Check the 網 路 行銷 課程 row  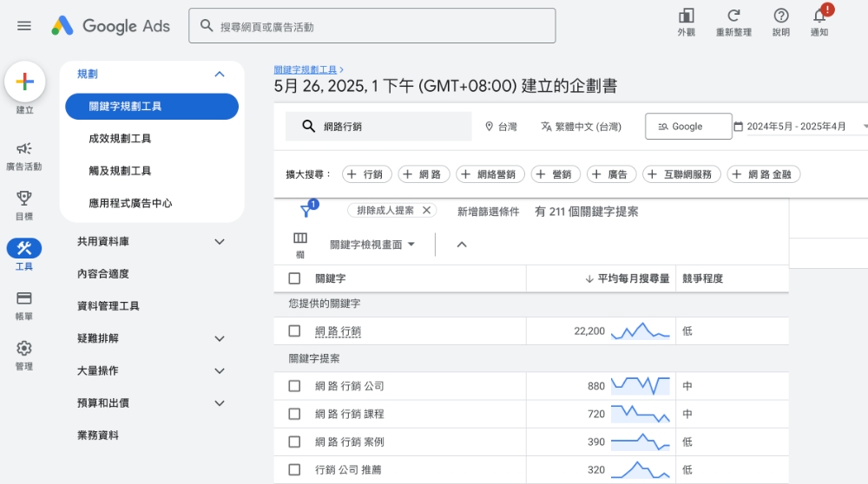click(x=294, y=414)
